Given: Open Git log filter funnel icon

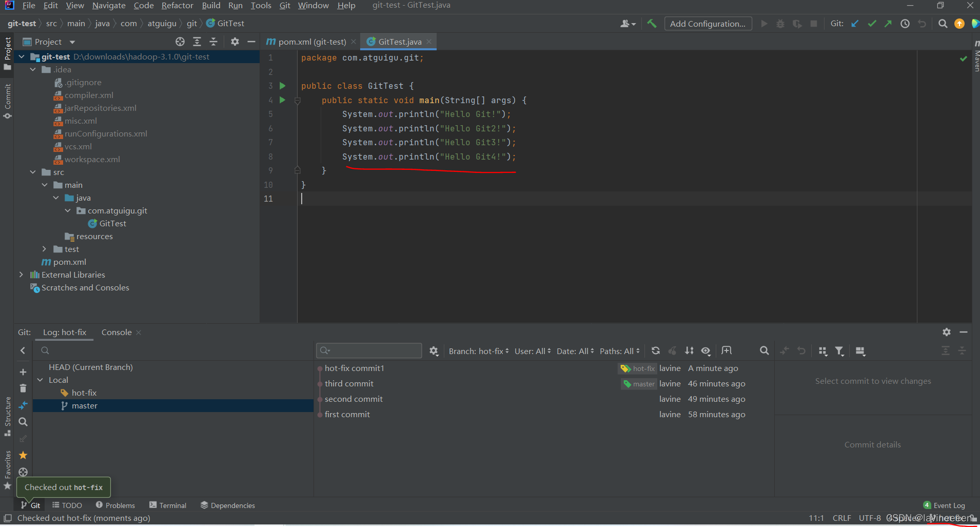Looking at the screenshot, I should pos(839,351).
